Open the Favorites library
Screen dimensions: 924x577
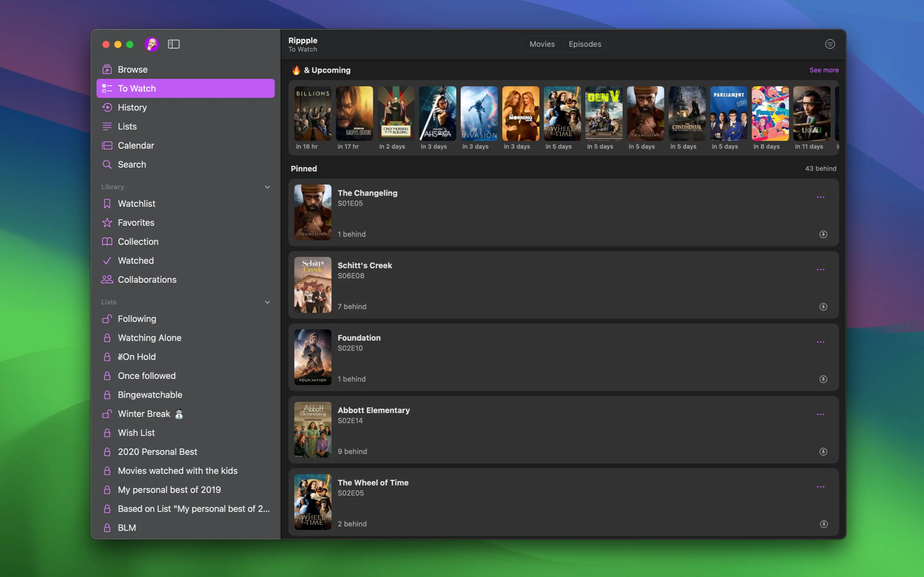coord(136,222)
